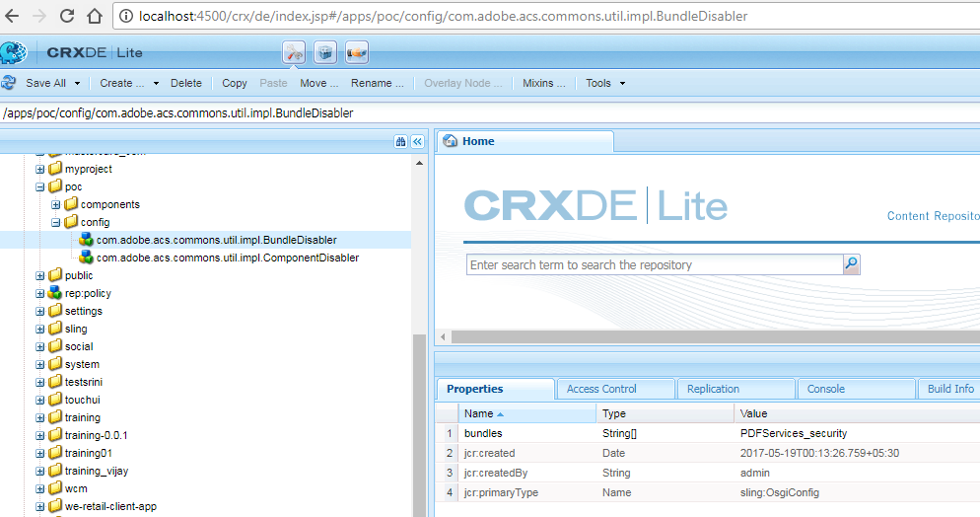The width and height of the screenshot is (980, 517).
Task: Click the browser back arrow
Action: pyautogui.click(x=12, y=16)
